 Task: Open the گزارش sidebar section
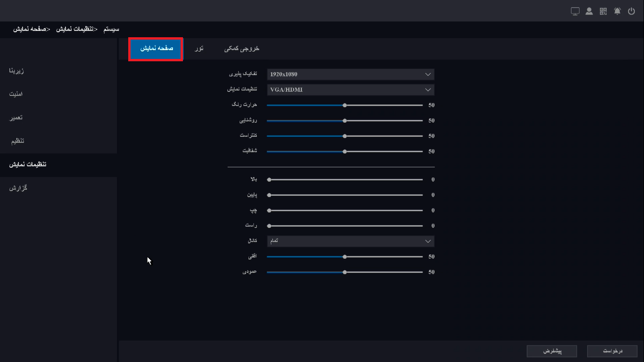pyautogui.click(x=18, y=189)
